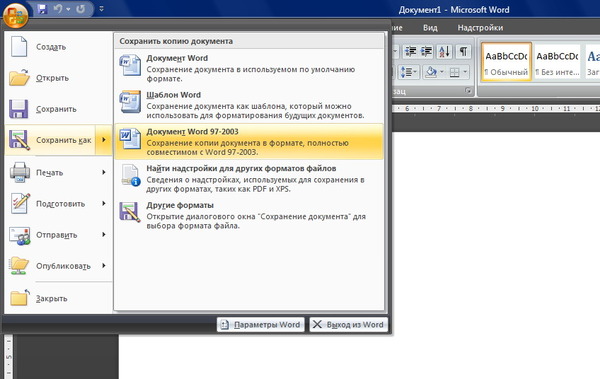The image size is (600, 379).
Task: Click the Параметры Word button
Action: tap(261, 325)
